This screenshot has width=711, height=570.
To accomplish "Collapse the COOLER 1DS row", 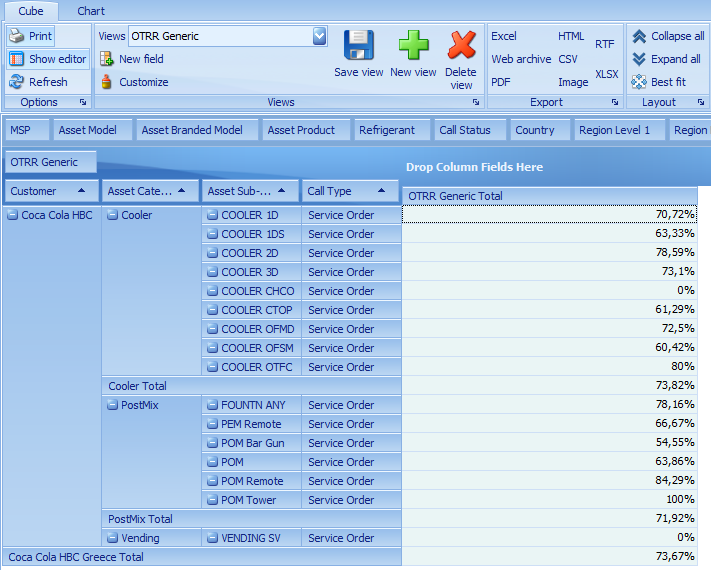I will pos(212,234).
